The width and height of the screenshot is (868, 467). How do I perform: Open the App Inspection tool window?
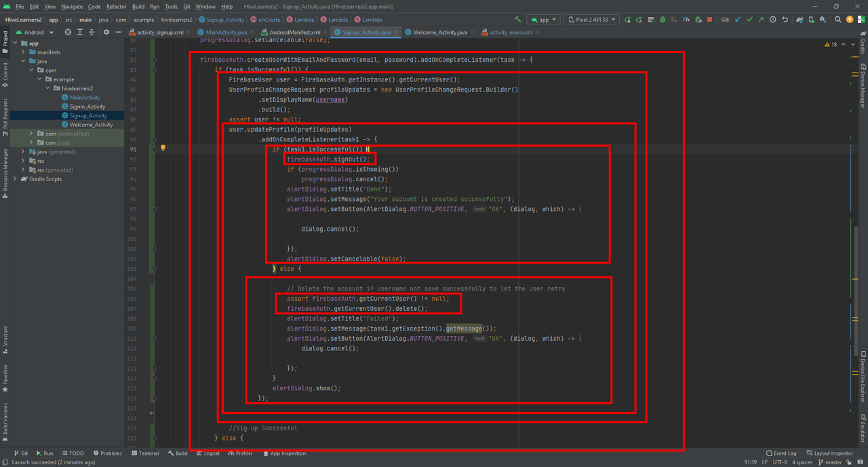tap(284, 453)
